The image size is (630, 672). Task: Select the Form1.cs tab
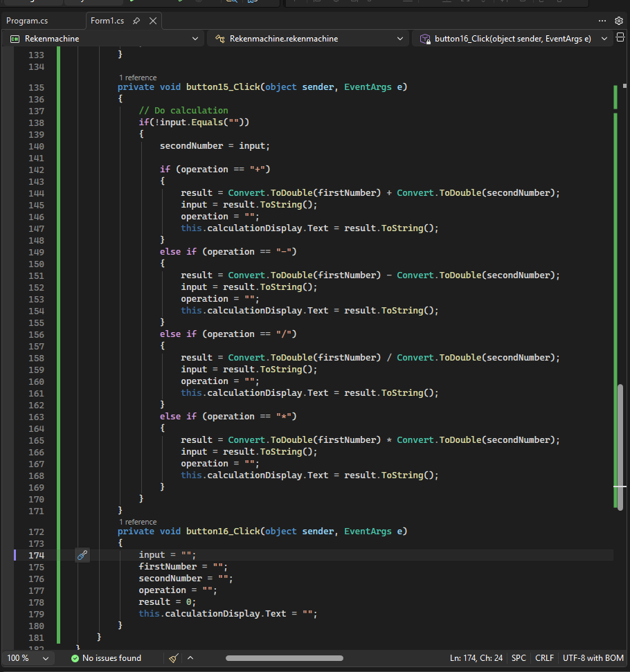click(x=107, y=21)
